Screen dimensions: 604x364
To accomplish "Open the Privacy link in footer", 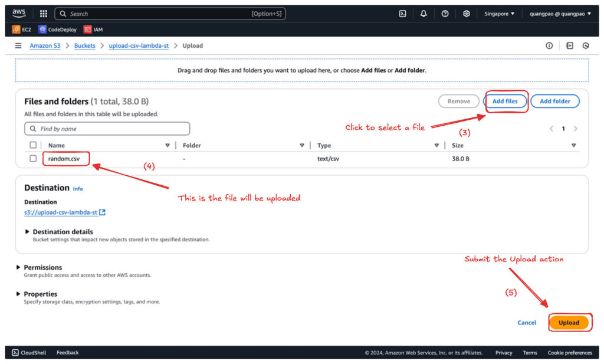I will 504,352.
